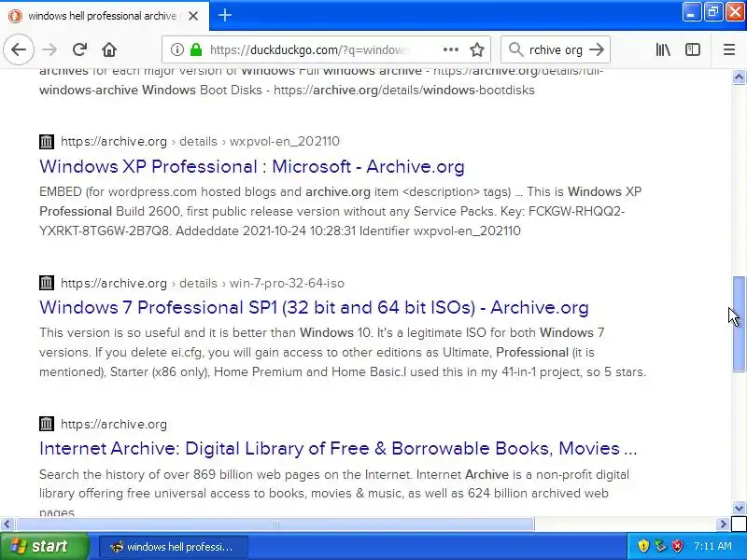This screenshot has height=560, width=747.
Task: Click the DuckDuckGo address bar URL
Action: click(x=308, y=50)
